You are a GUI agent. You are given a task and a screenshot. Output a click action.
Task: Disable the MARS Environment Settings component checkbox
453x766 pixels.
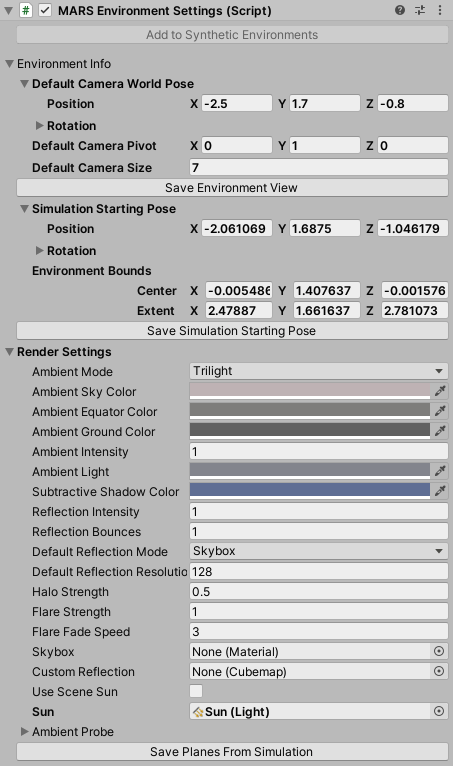click(45, 10)
